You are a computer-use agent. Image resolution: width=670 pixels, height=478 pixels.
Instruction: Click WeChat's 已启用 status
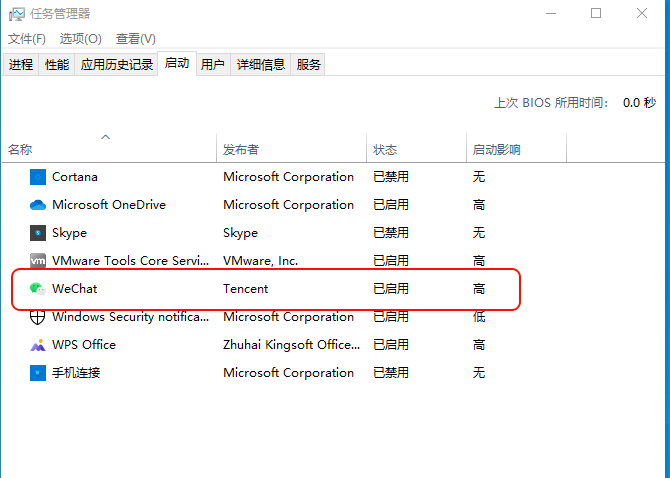click(391, 289)
